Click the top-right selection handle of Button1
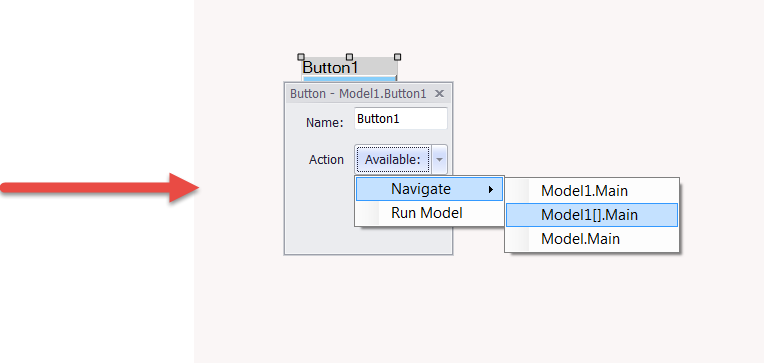This screenshot has height=363, width=764. (398, 57)
